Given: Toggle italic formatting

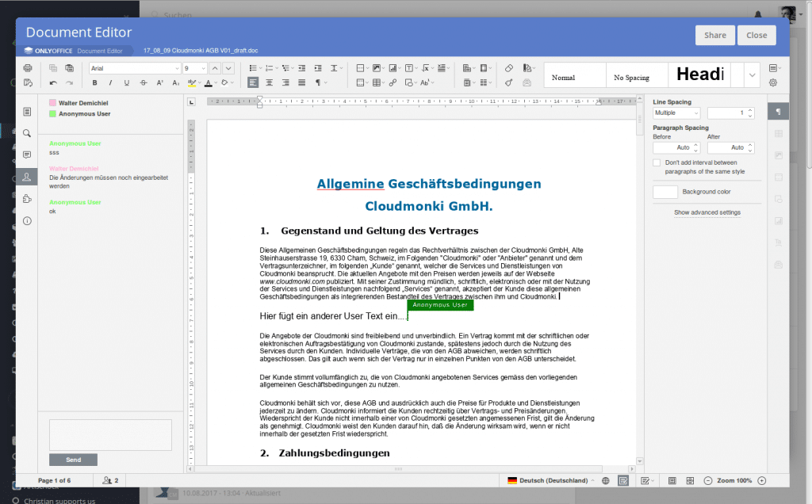Looking at the screenshot, I should (110, 82).
